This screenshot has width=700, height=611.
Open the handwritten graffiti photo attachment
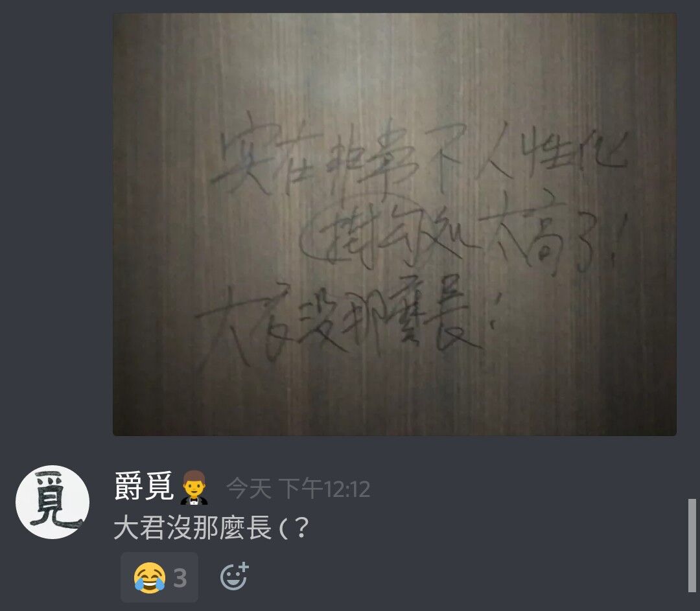click(x=395, y=224)
